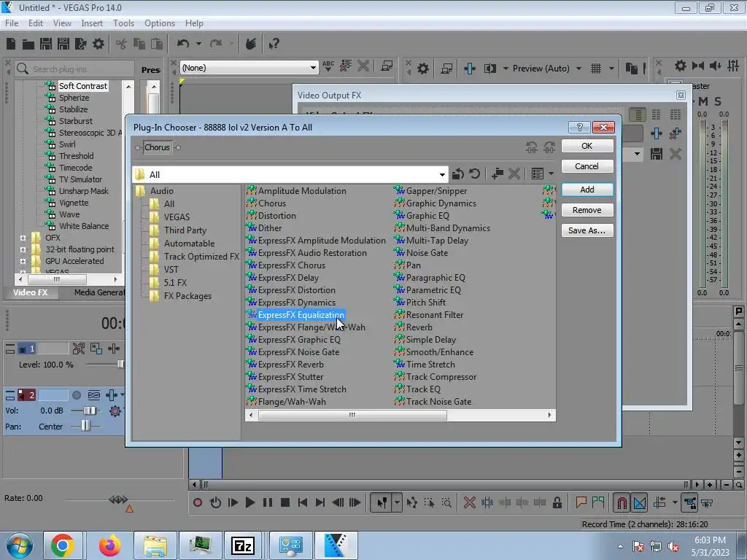Switch to the Video FX tab
The width and height of the screenshot is (747, 560).
coord(30,292)
